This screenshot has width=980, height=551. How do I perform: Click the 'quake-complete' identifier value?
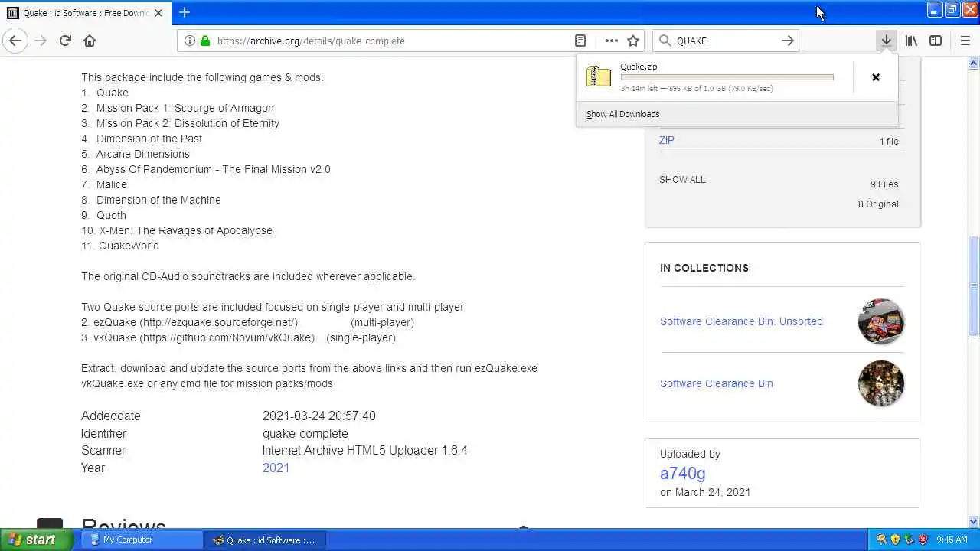pyautogui.click(x=305, y=433)
